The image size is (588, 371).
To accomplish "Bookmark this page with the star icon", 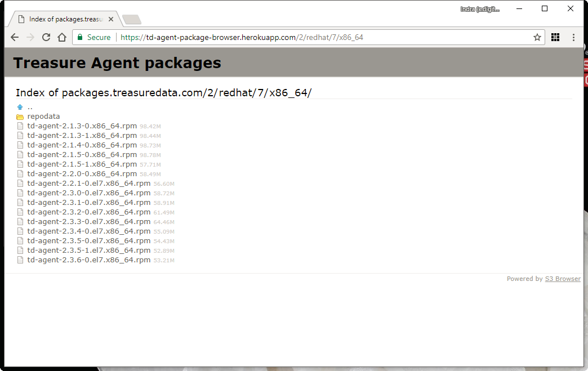I will (x=537, y=37).
